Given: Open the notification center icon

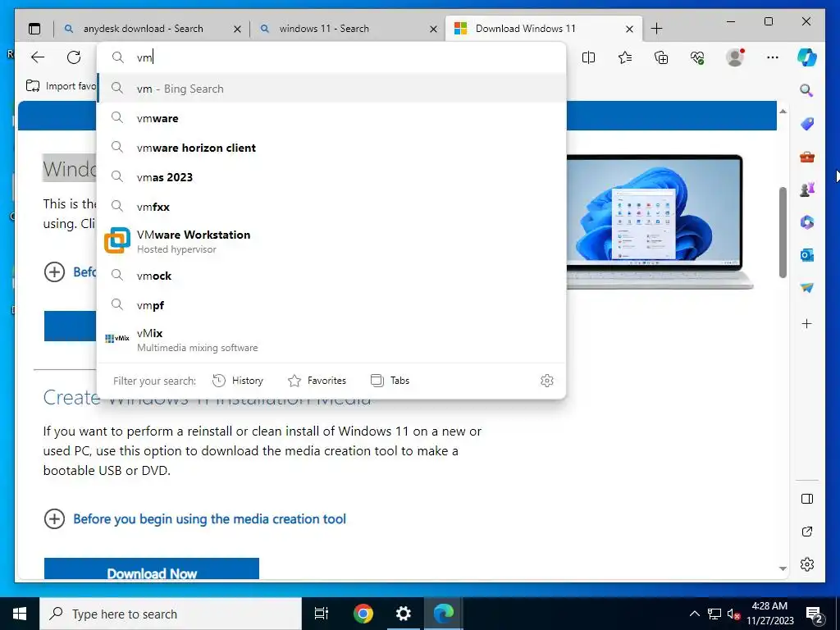Looking at the screenshot, I should coord(815,615).
